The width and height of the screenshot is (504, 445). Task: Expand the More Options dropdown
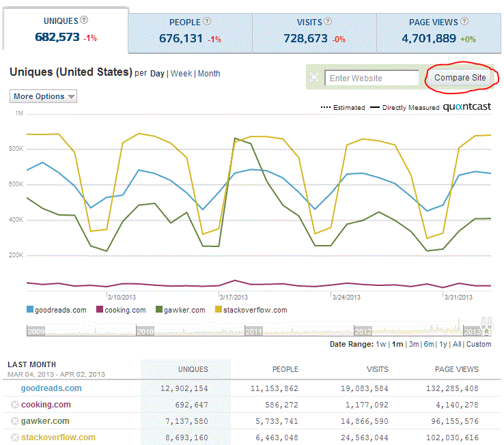click(x=43, y=96)
